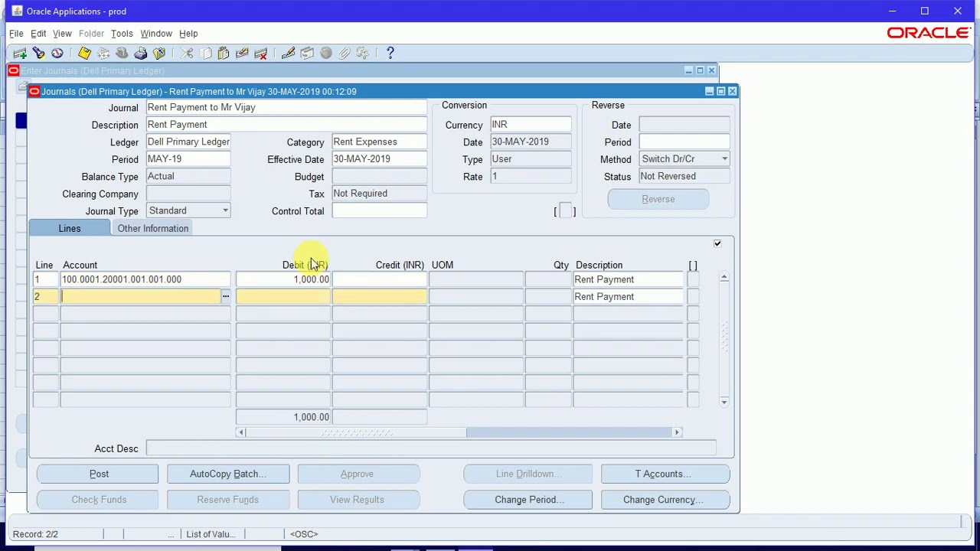Open Window Help question mark icon
Screen dimensions: 980x551
tap(390, 53)
